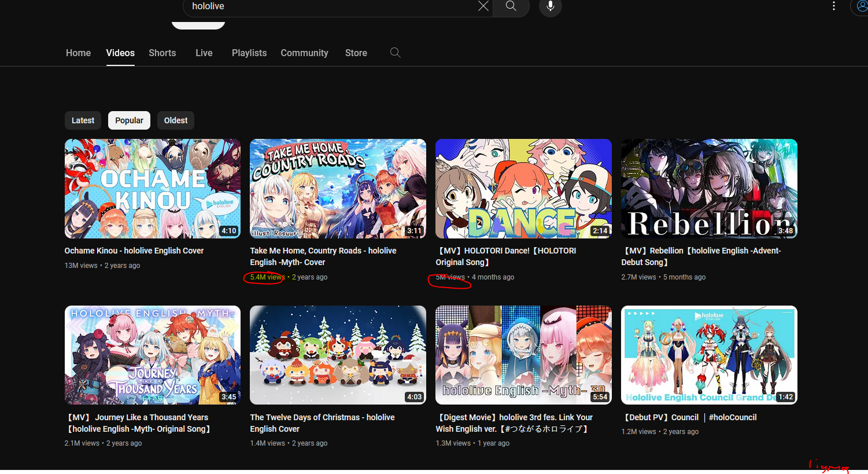Open title【Digest Movie】hololive 3rd fes
Image resolution: width=868 pixels, height=474 pixels.
[514, 423]
